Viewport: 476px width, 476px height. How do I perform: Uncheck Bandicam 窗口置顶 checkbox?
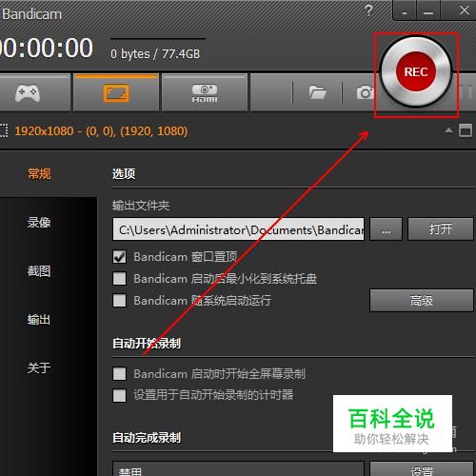pos(119,257)
